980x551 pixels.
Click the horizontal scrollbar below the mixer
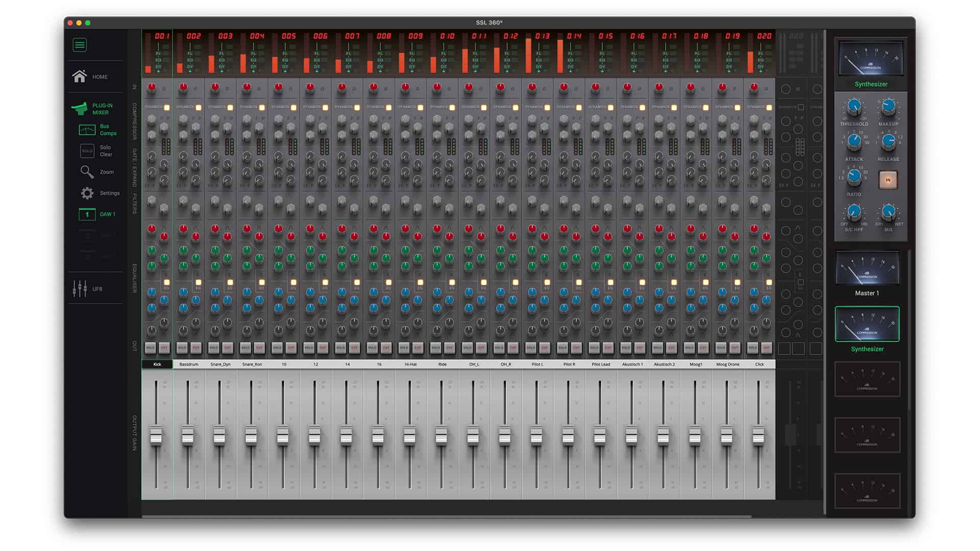pos(447,516)
